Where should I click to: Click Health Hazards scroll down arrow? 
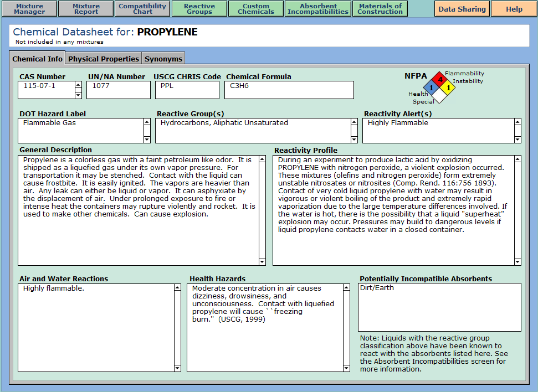346,368
